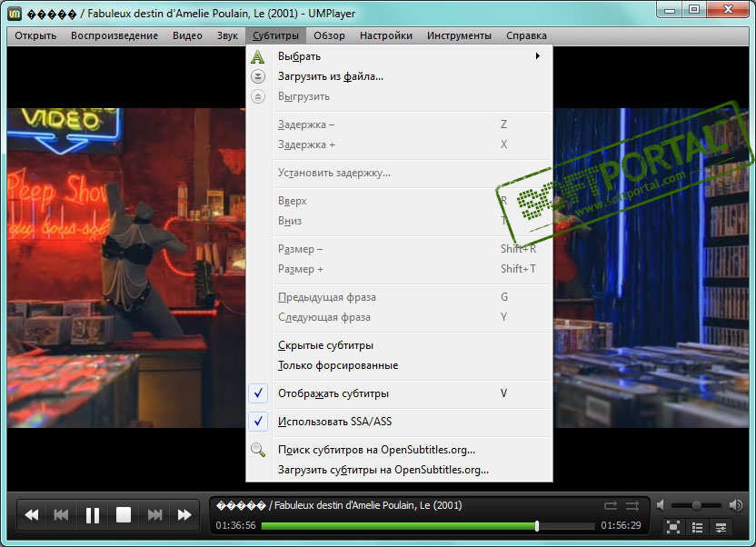The image size is (756, 547).
Task: Click elapsed time 01:36:56
Action: 235,526
